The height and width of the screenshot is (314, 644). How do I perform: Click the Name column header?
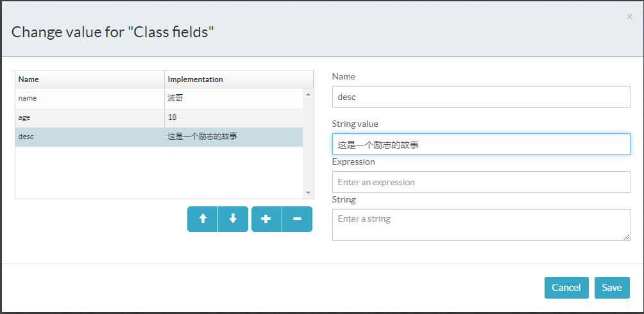[x=90, y=79]
